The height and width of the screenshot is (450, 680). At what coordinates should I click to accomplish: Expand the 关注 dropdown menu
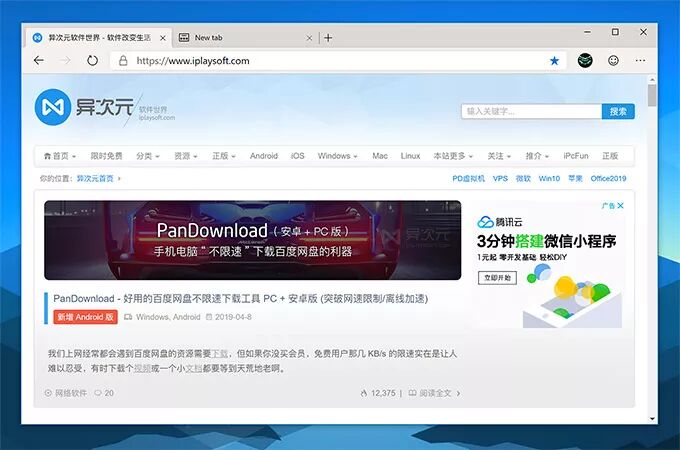(x=499, y=156)
